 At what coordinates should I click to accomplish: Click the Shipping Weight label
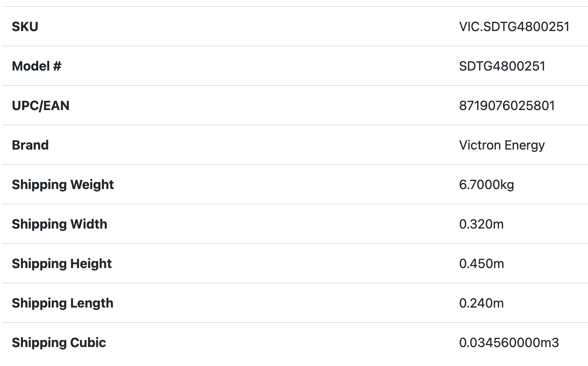click(63, 185)
